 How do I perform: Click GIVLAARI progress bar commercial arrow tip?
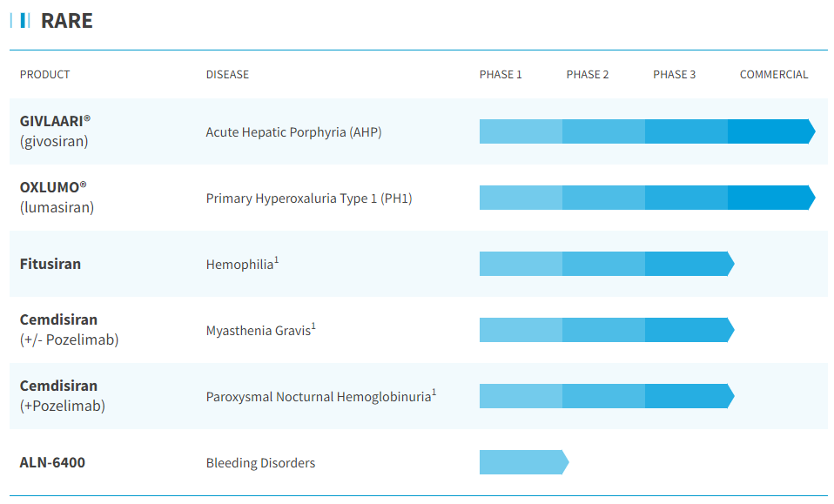click(x=811, y=131)
